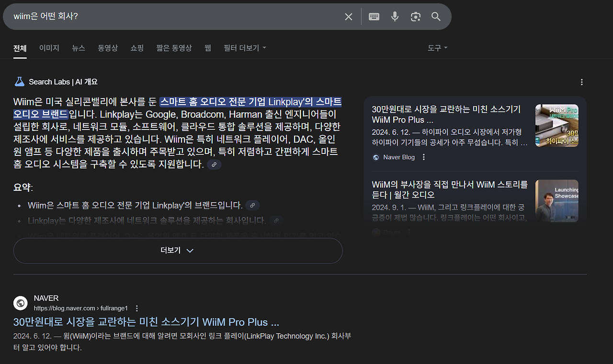This screenshot has width=613, height=364.
Task: Switch to the 쇼핑 tab
Action: click(x=137, y=48)
